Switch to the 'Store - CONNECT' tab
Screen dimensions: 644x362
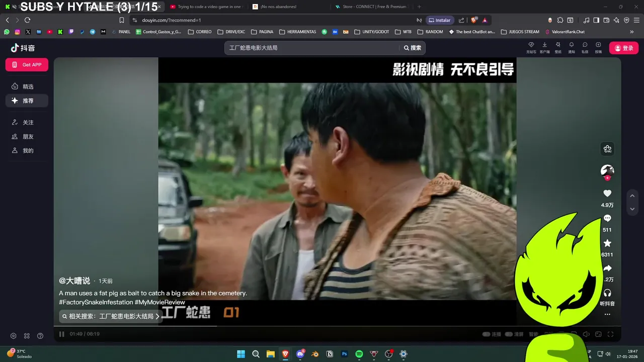[371, 7]
